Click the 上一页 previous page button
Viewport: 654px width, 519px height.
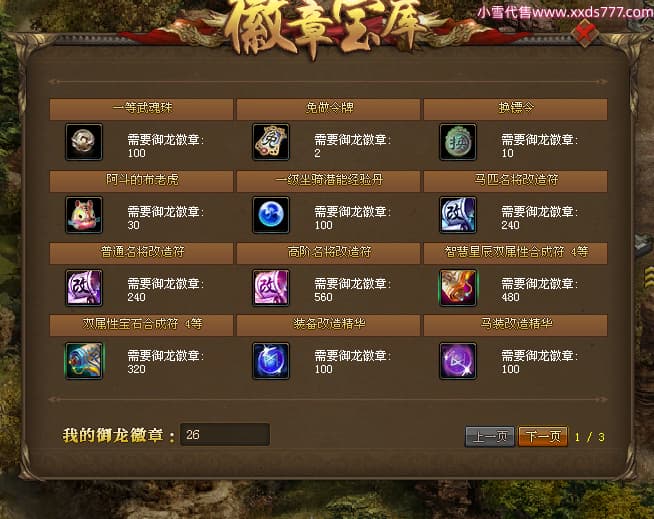[x=490, y=436]
